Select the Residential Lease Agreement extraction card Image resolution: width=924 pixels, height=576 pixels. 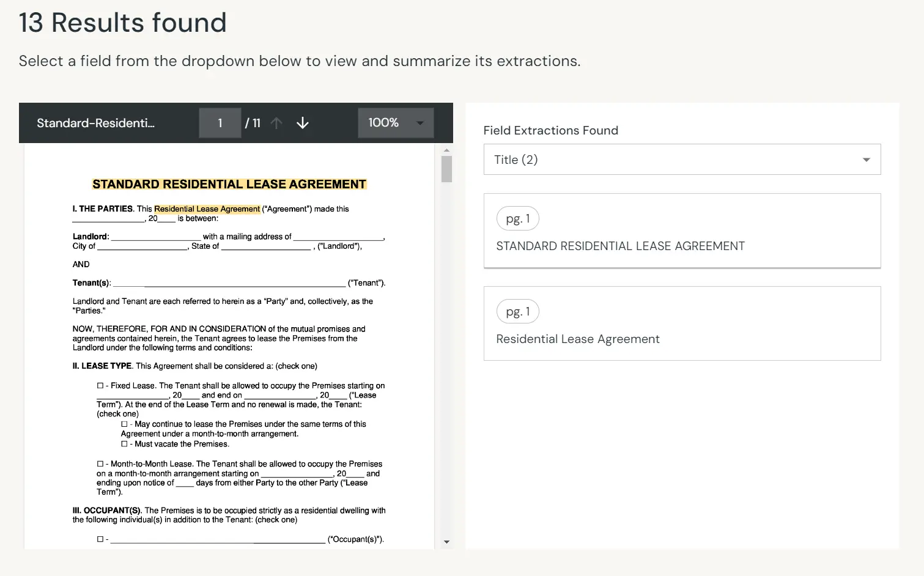[682, 323]
